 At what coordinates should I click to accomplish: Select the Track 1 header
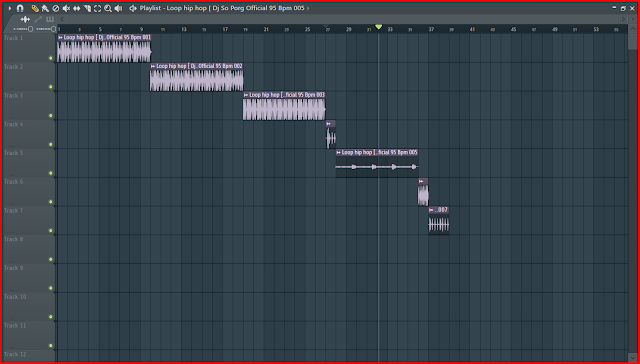[x=29, y=48]
